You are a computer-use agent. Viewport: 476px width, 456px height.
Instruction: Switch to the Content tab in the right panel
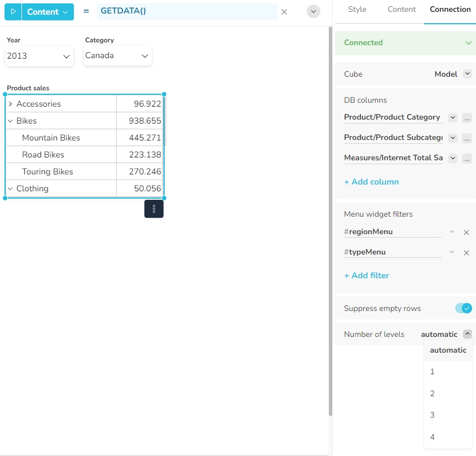click(x=402, y=10)
